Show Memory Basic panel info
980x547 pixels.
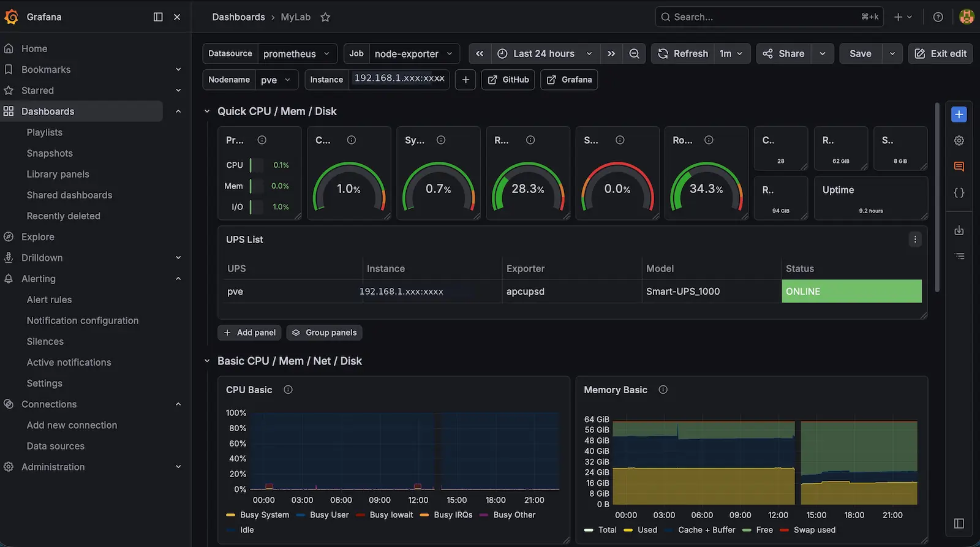click(663, 390)
